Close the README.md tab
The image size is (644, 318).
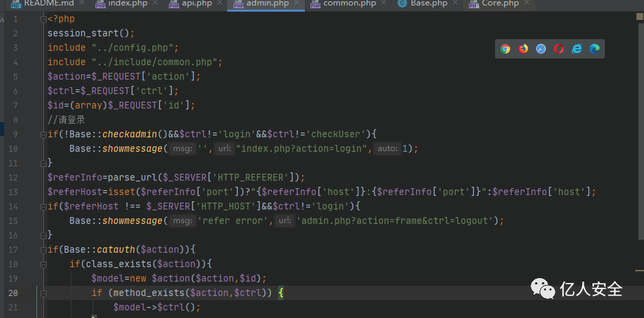(81, 3)
